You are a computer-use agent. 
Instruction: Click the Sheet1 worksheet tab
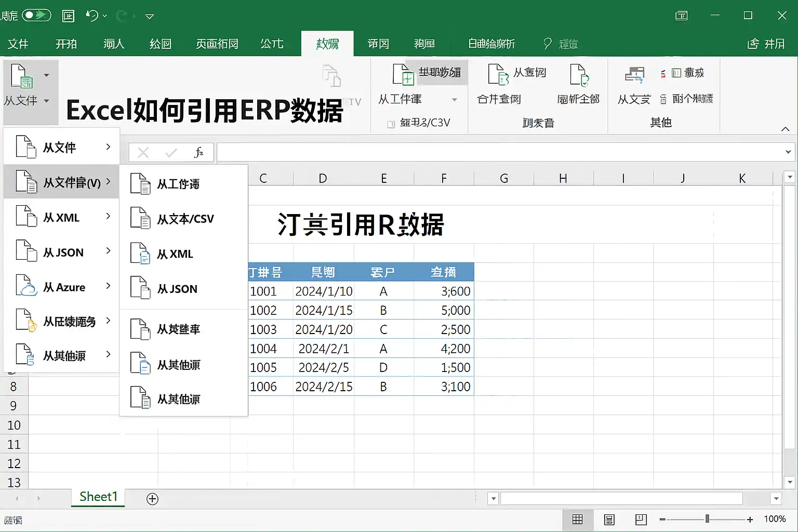point(98,497)
